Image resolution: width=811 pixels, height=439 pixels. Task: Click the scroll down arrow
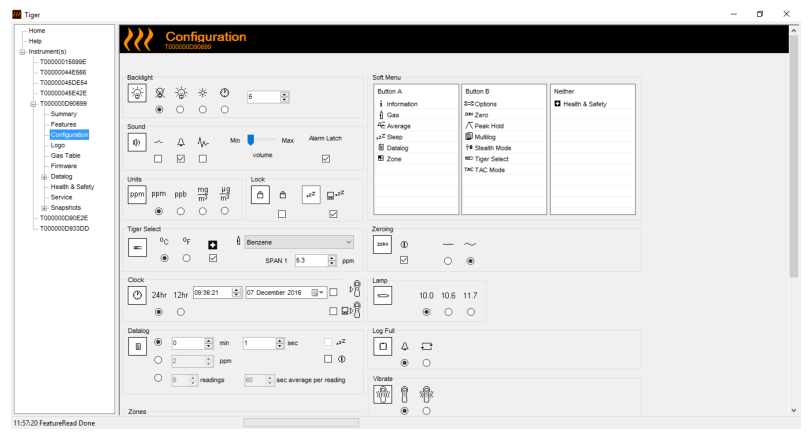tap(794, 410)
